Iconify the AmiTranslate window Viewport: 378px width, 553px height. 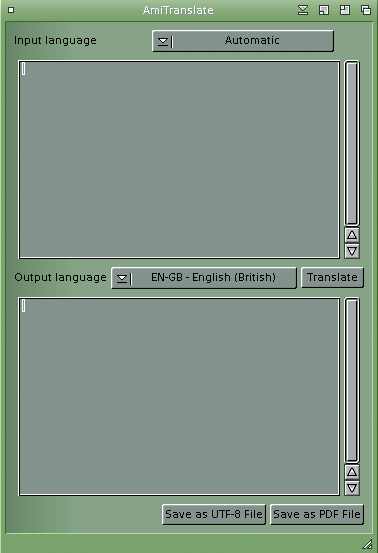[303, 10]
